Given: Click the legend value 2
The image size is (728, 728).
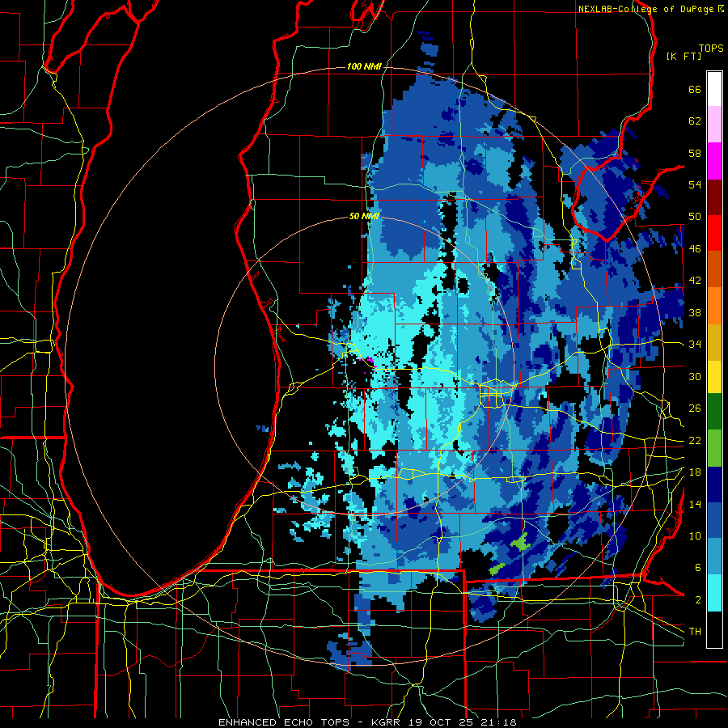Looking at the screenshot, I should pyautogui.click(x=698, y=600).
